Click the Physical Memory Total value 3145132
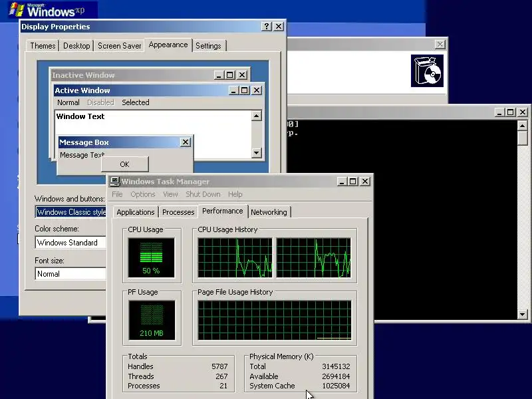This screenshot has width=532, height=399. pyautogui.click(x=336, y=366)
